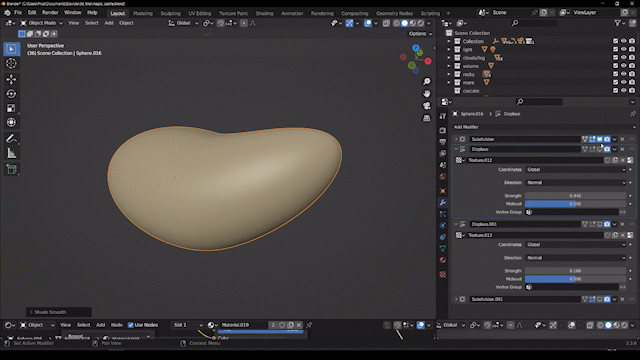The width and height of the screenshot is (640, 360).
Task: Open the Object Mode dropdown
Action: [x=41, y=23]
